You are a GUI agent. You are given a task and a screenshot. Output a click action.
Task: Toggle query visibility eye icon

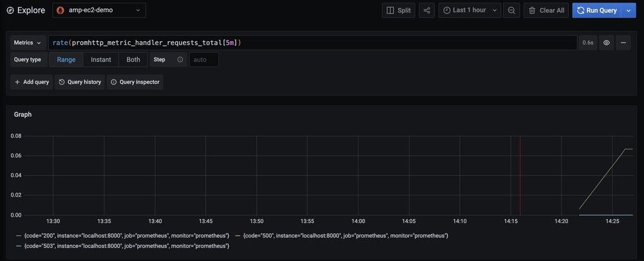(606, 43)
